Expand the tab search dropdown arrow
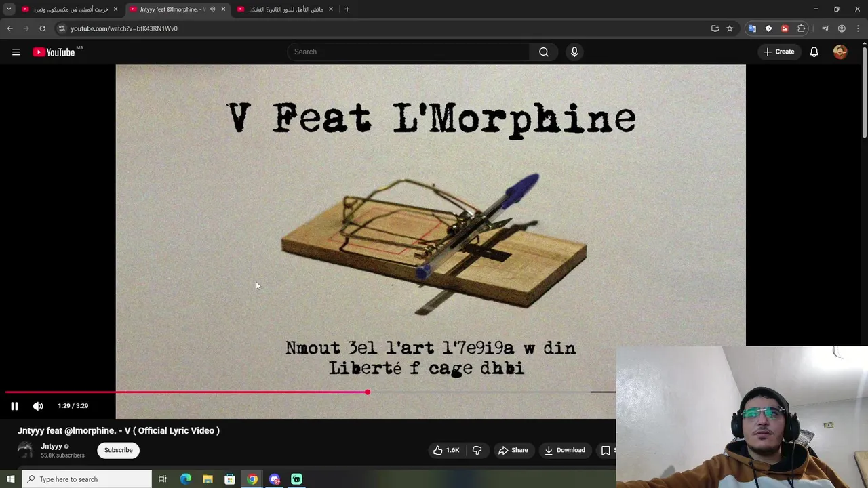The image size is (868, 488). (x=9, y=9)
